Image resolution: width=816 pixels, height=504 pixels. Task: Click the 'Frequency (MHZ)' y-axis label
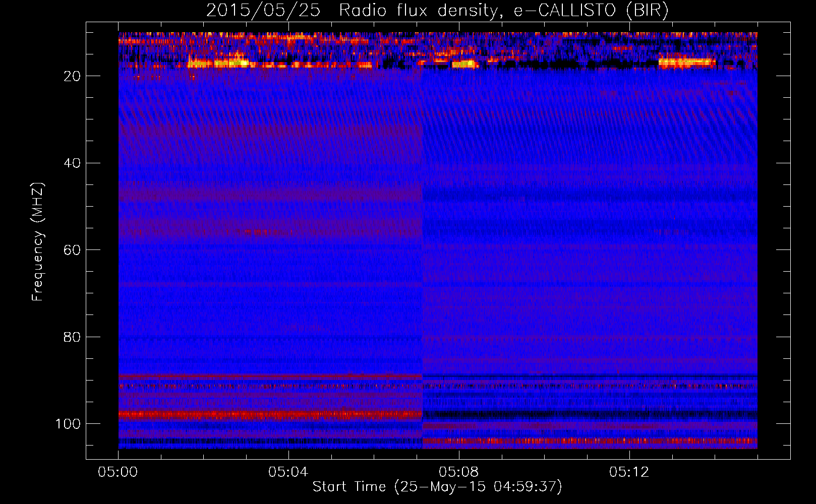tap(38, 242)
